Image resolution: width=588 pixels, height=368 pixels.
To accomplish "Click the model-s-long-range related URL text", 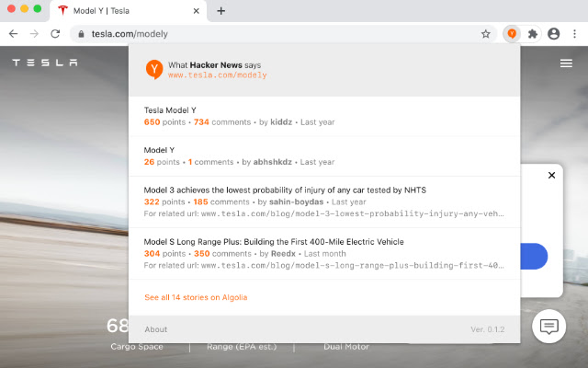I will 353,266.
